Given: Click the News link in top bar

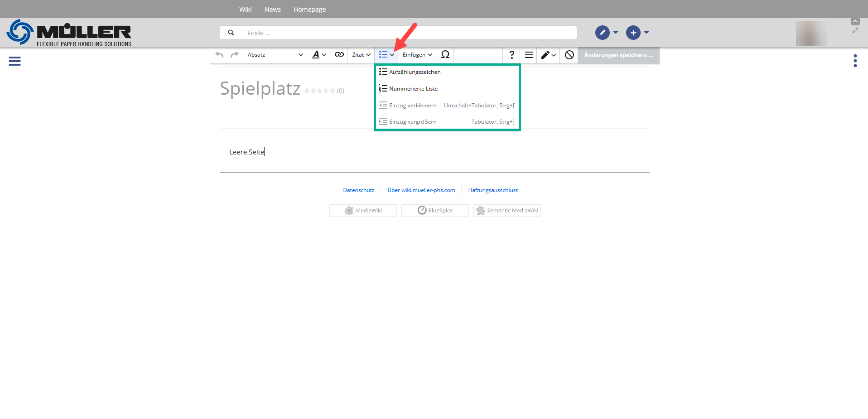Looking at the screenshot, I should (x=272, y=10).
